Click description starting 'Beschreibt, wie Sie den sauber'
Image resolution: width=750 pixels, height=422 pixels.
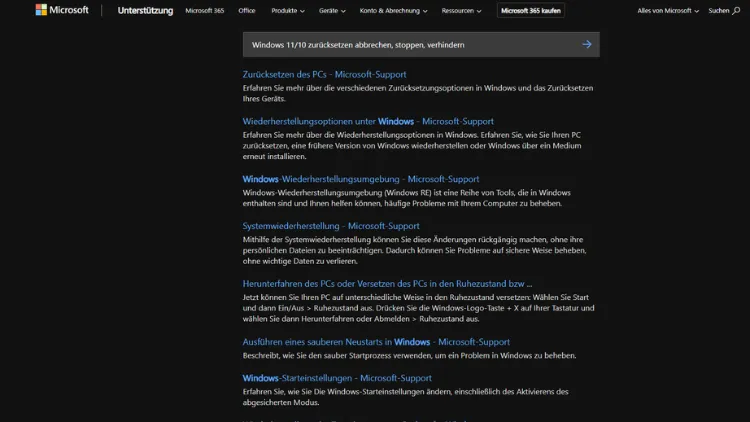tap(409, 355)
